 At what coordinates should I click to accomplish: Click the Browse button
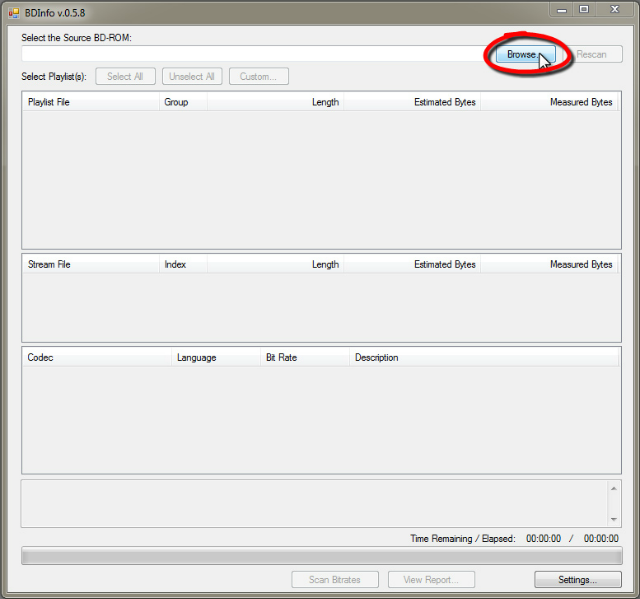click(x=525, y=54)
